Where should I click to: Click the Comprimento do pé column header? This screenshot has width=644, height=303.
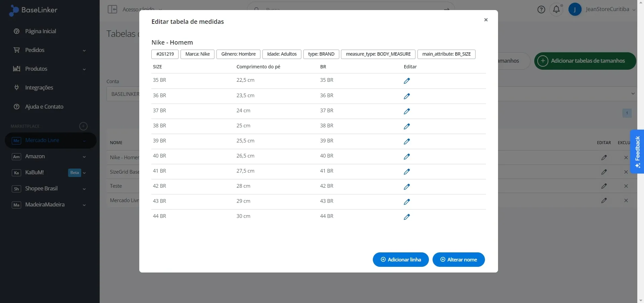[258, 67]
